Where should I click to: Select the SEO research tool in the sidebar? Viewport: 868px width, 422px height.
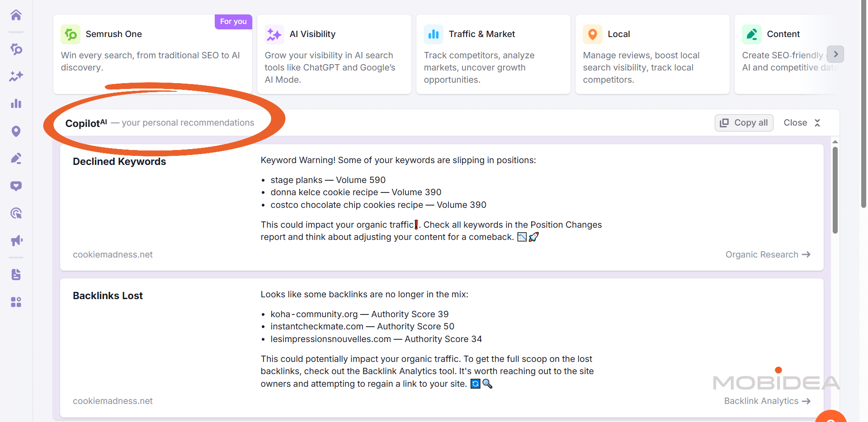coord(16,50)
